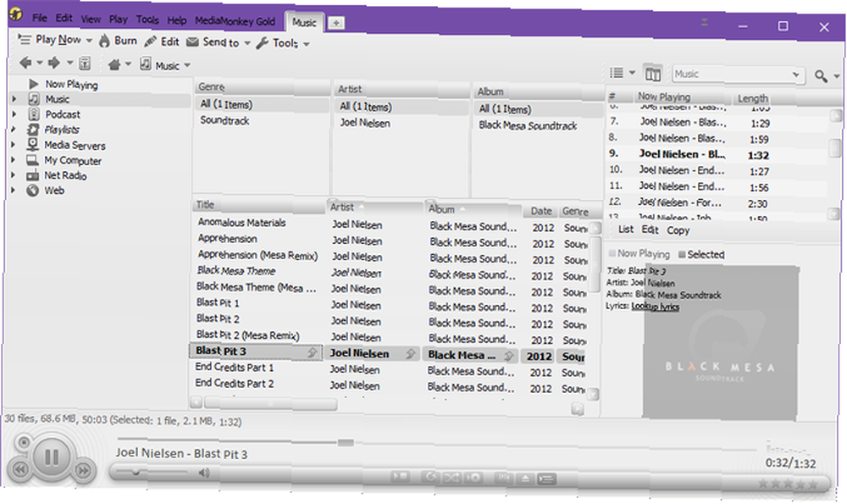Open the Tools toolbar dropdown arrow

coord(307,44)
